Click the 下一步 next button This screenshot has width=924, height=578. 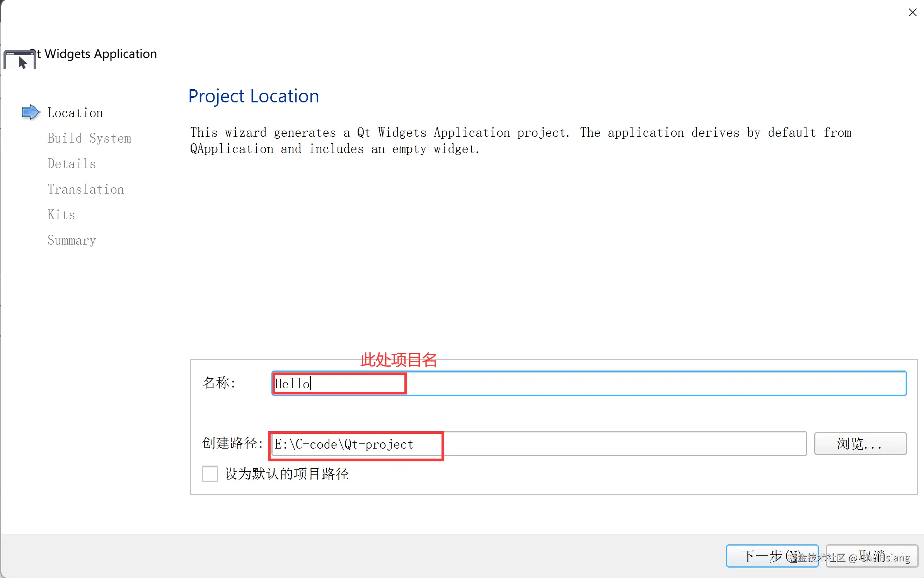coord(772,556)
